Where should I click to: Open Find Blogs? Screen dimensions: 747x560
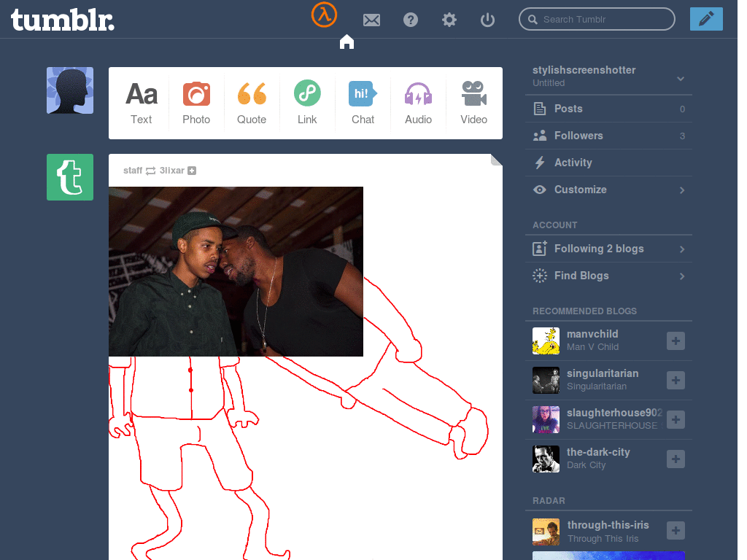coord(608,276)
